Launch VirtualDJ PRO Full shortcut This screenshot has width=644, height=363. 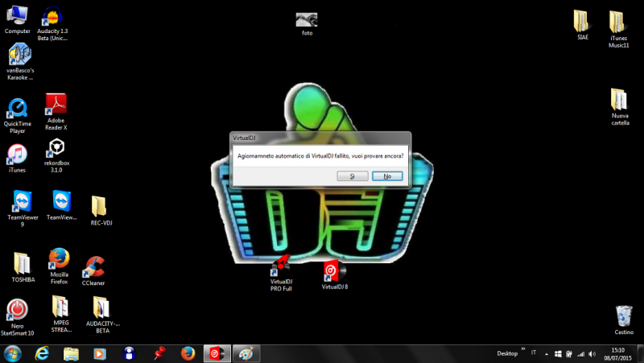click(x=281, y=273)
